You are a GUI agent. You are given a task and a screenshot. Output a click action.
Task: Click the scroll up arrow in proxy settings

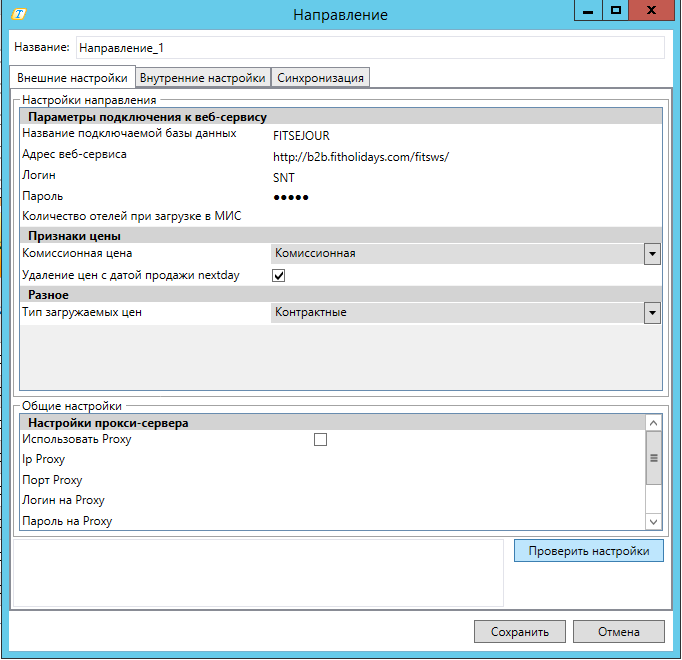[x=654, y=423]
